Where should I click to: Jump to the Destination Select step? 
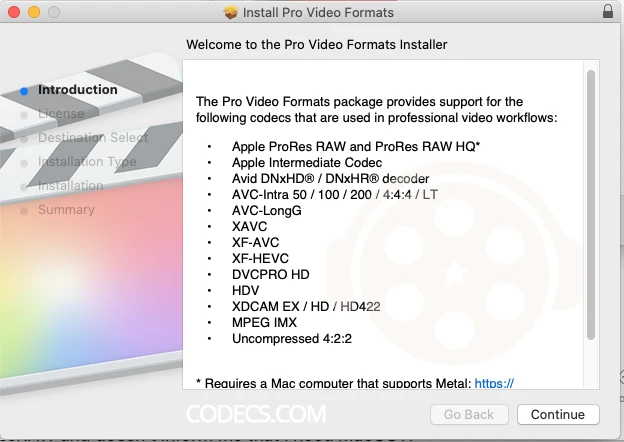pyautogui.click(x=92, y=138)
